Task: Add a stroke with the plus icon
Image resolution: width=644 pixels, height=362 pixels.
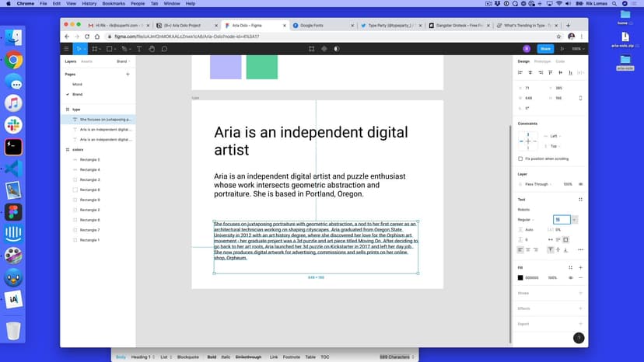Action: [580, 293]
